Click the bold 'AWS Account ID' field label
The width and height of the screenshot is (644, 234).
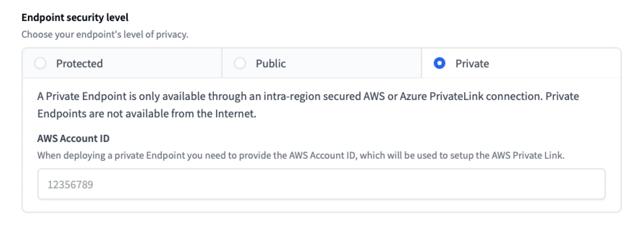(x=73, y=138)
